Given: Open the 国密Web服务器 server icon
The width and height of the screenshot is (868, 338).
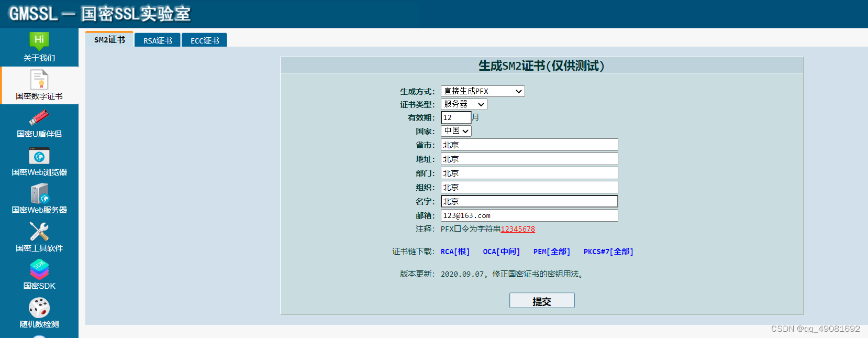Looking at the screenshot, I should pos(39,193).
